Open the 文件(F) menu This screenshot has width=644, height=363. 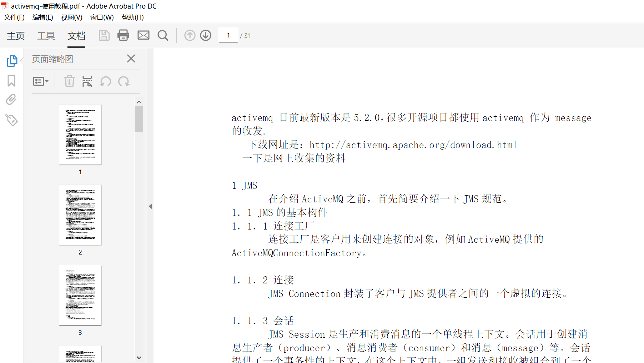click(14, 17)
